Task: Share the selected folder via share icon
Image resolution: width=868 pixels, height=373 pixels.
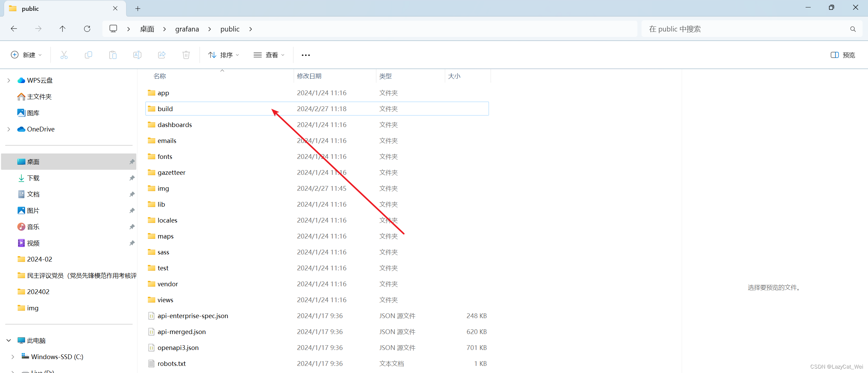Action: coord(162,55)
